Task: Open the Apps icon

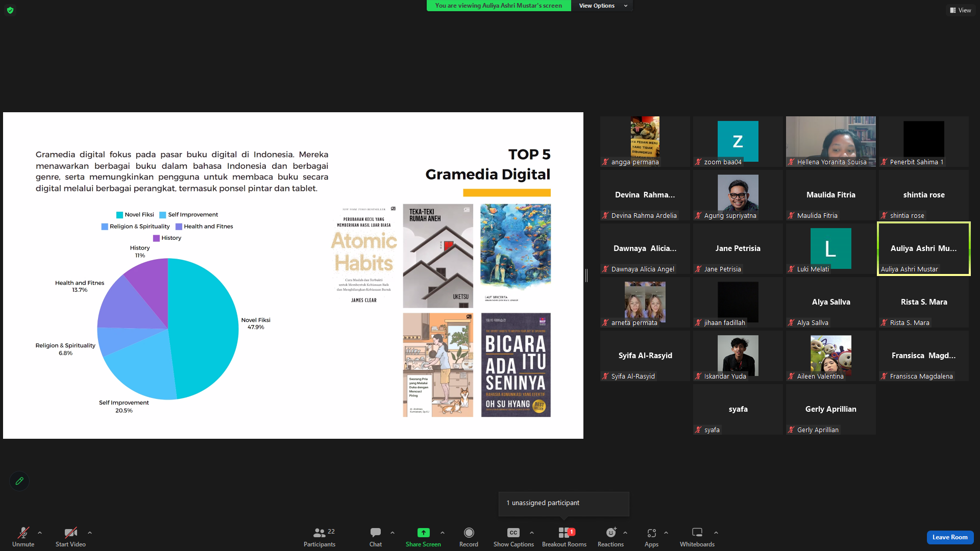Action: click(651, 533)
